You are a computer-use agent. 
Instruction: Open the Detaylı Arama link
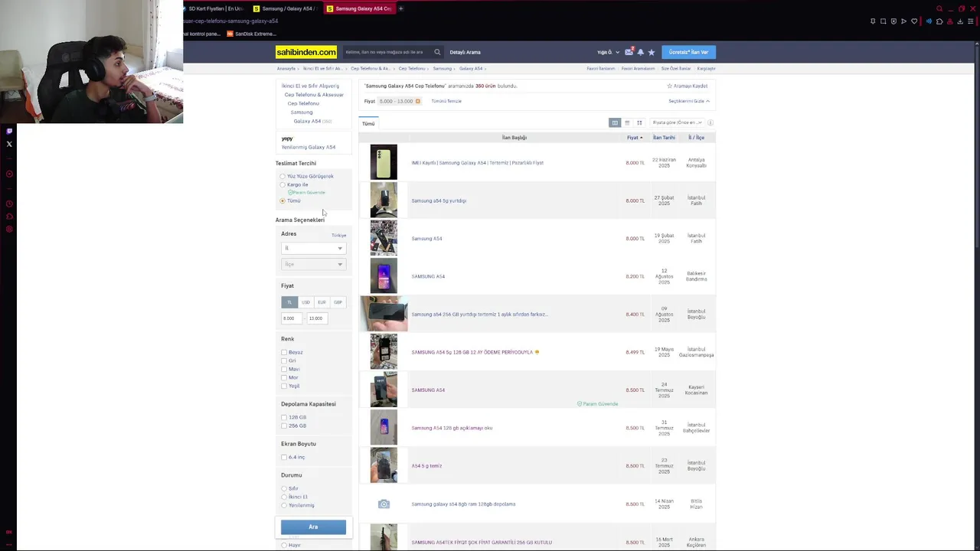point(465,52)
